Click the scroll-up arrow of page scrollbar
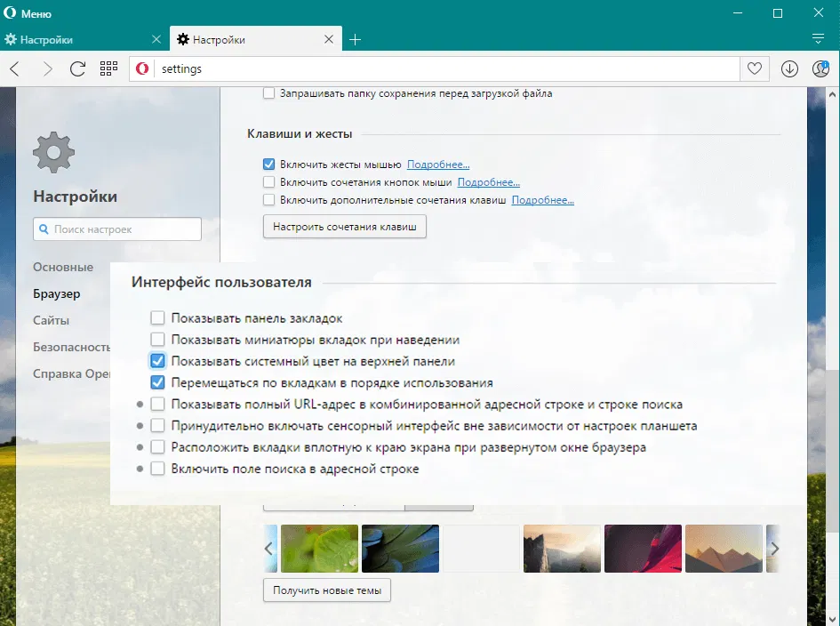This screenshot has width=840, height=626. tap(832, 94)
